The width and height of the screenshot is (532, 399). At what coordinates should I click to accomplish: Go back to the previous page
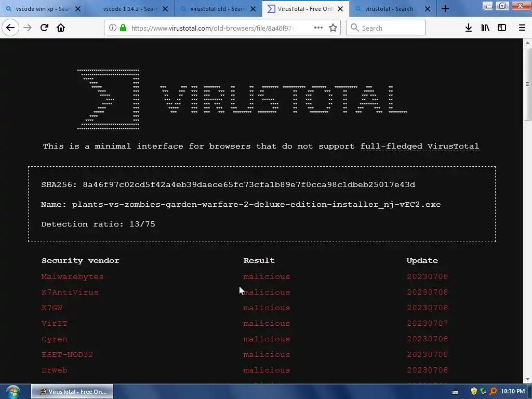pos(10,28)
